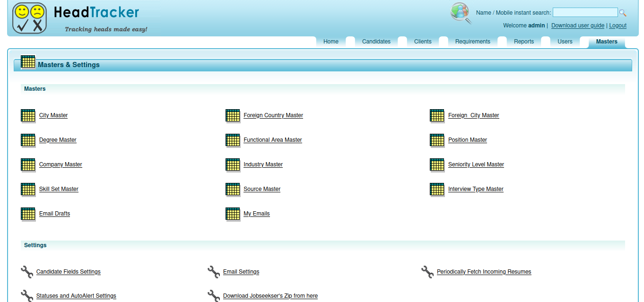
Task: Open the Email Settings link
Action: pos(241,272)
